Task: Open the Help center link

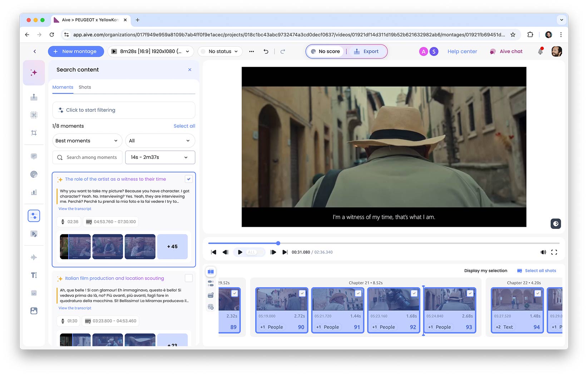Action: pos(462,51)
